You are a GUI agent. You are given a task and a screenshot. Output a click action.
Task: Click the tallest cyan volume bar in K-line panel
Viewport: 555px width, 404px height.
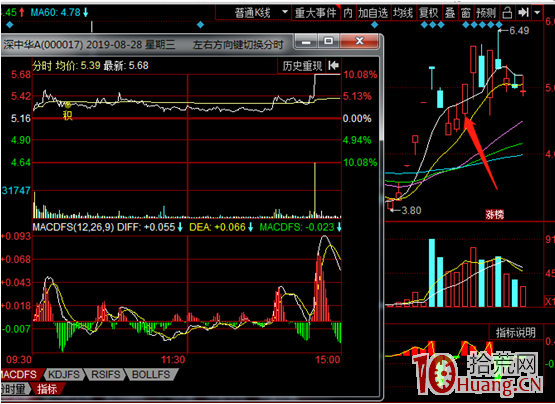432,273
